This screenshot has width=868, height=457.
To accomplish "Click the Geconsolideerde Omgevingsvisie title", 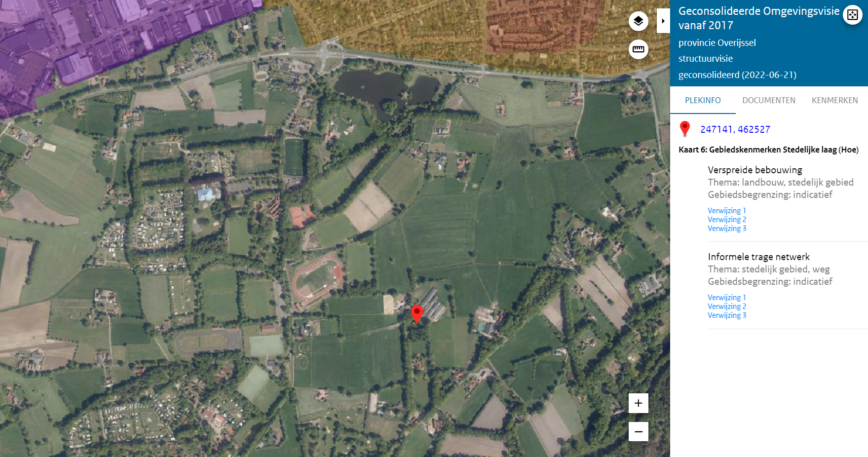I will (758, 18).
